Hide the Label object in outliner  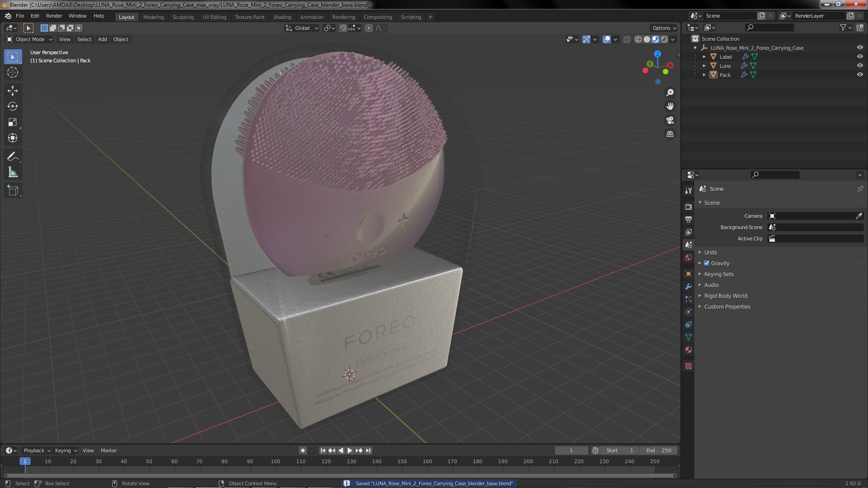[x=860, y=57]
